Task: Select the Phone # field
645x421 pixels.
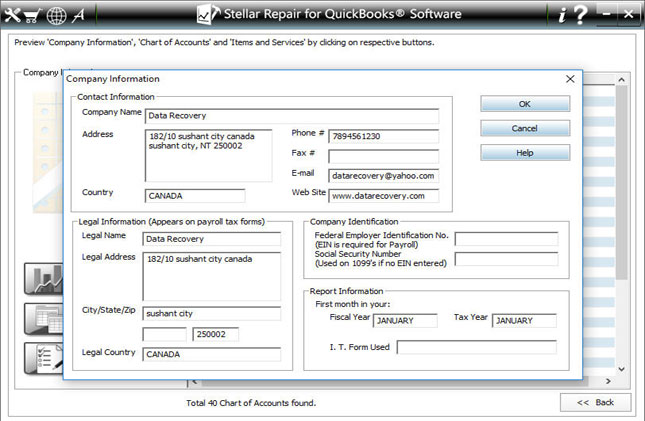Action: 383,136
